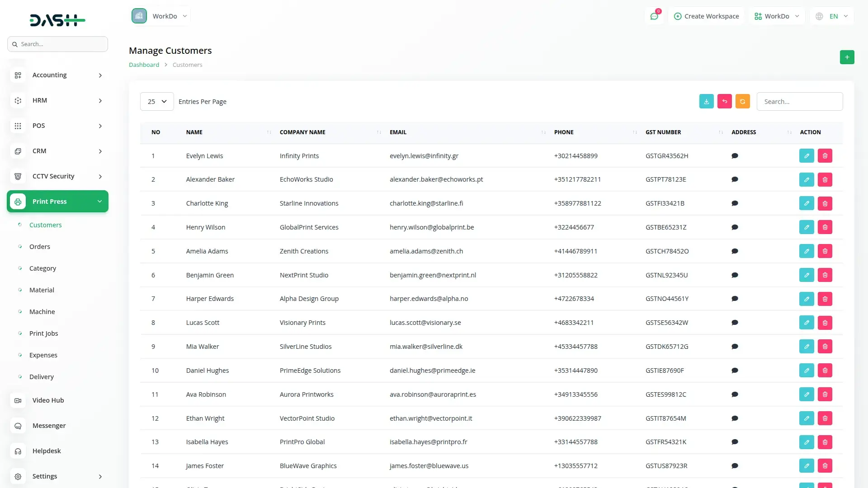Open chat messages notification icon
868x488 pixels.
coord(654,16)
